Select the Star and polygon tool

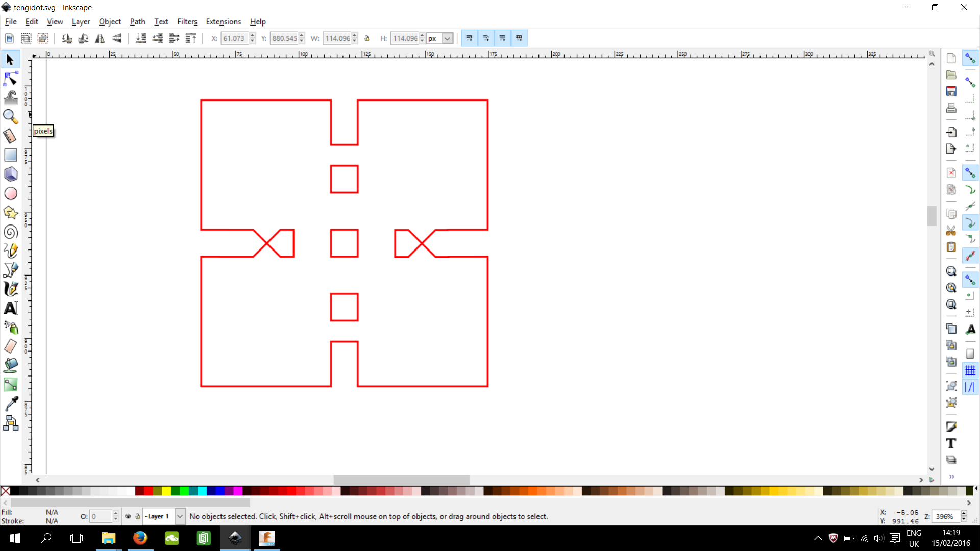[10, 212]
